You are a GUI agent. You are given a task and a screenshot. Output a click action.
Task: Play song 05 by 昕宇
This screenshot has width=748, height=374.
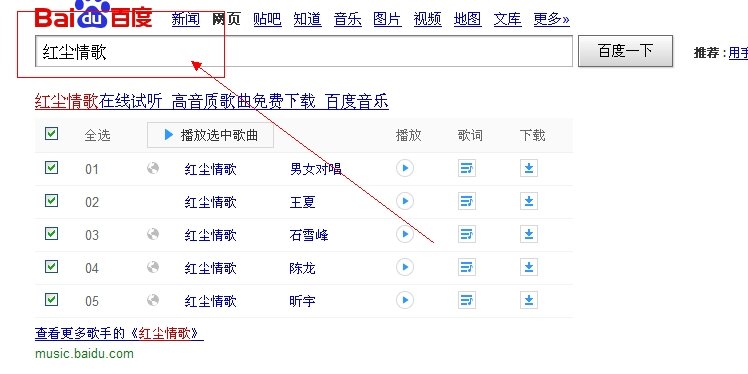(405, 300)
